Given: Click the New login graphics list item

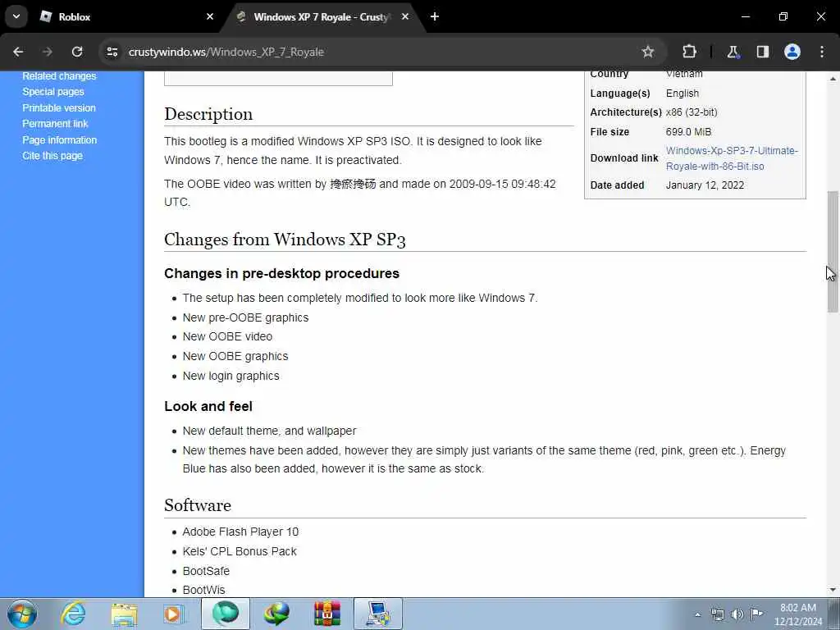Looking at the screenshot, I should (231, 376).
